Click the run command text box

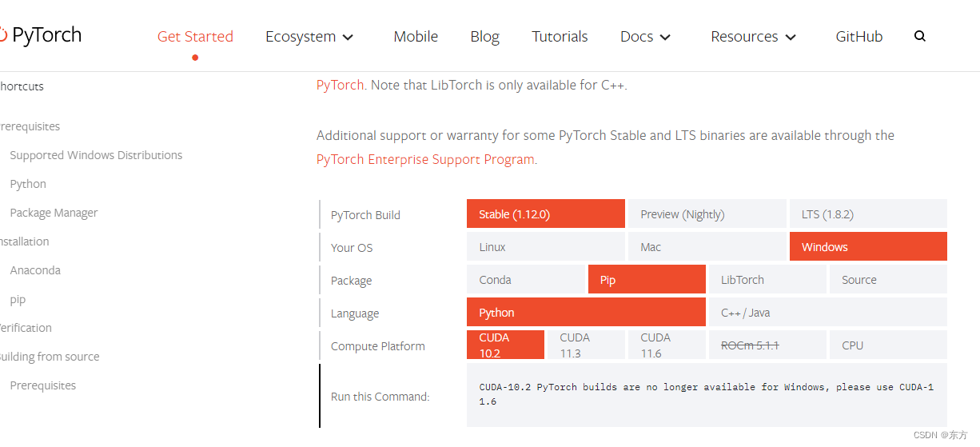coord(707,394)
